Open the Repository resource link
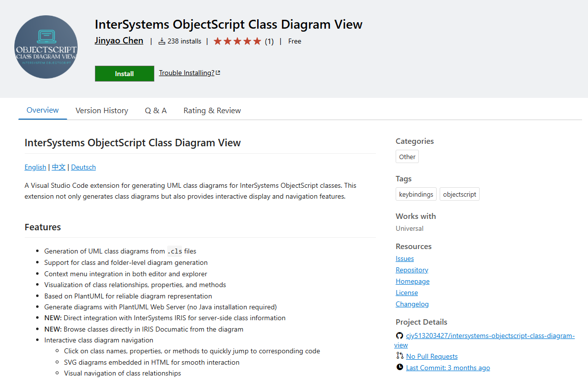Screen dimensions: 588x380 pos(411,270)
